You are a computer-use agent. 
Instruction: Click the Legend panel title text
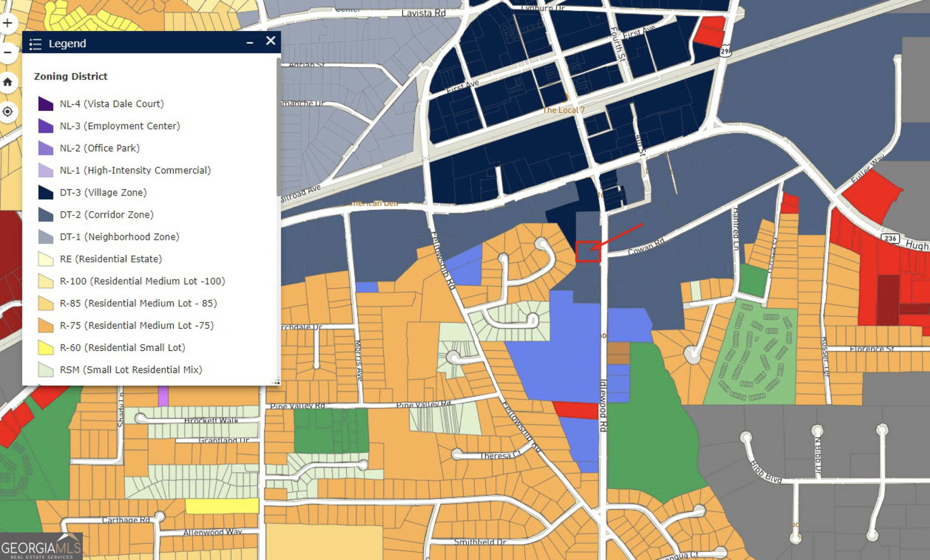[x=67, y=44]
